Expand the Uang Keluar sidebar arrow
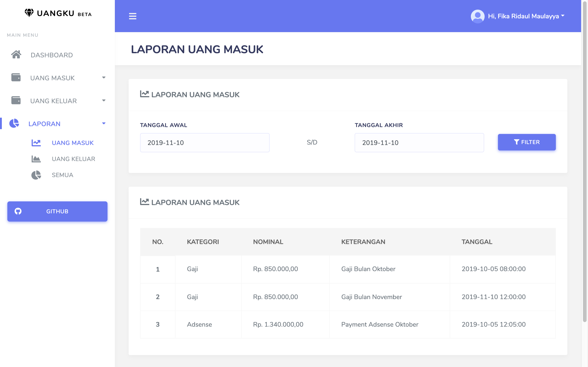588x367 pixels. 104,100
